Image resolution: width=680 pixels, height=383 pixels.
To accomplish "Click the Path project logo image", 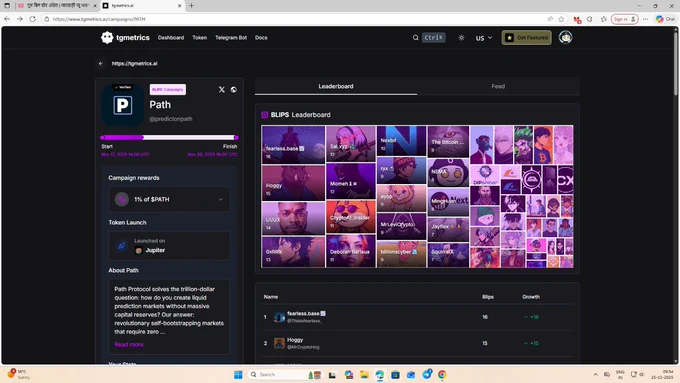I will (x=123, y=105).
